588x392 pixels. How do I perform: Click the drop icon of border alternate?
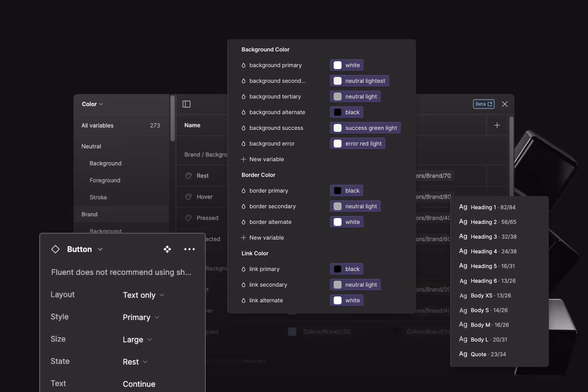click(244, 222)
